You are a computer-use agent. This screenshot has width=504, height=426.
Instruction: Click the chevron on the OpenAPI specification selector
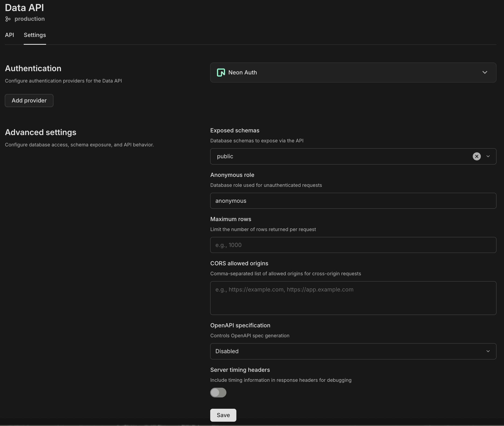pos(488,351)
